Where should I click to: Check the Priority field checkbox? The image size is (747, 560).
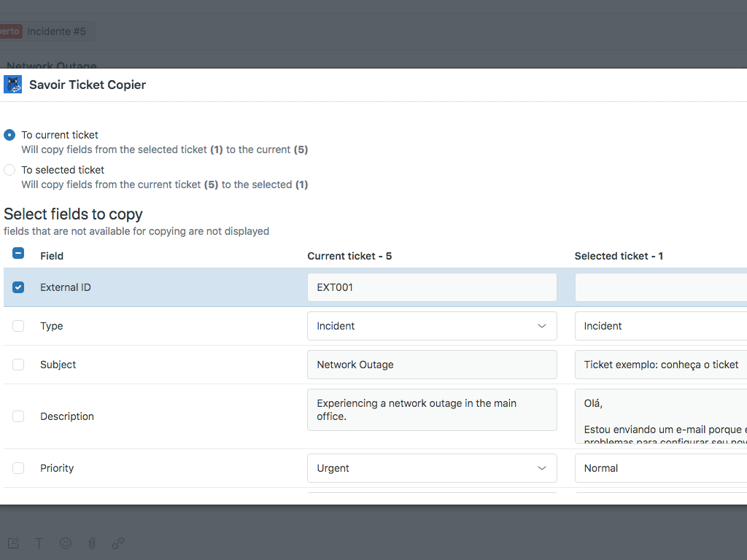point(18,468)
